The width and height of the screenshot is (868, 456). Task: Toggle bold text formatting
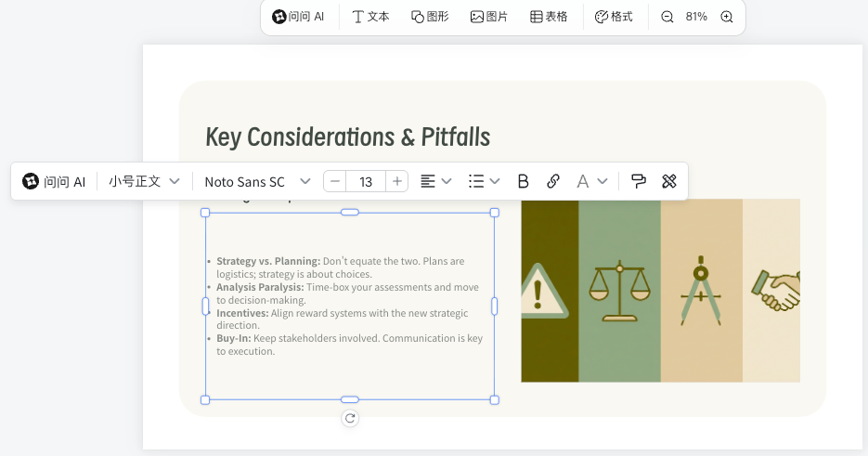click(x=523, y=181)
